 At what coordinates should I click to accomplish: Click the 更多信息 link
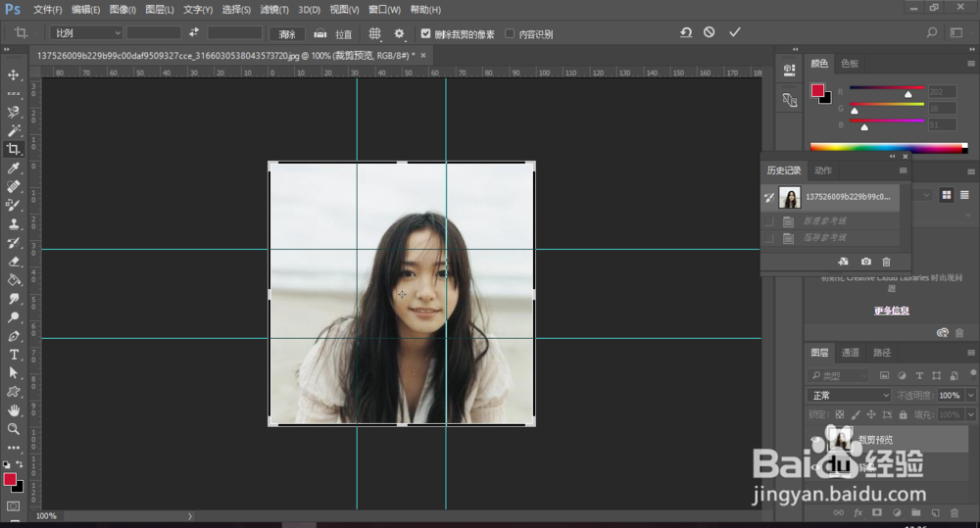tap(891, 311)
